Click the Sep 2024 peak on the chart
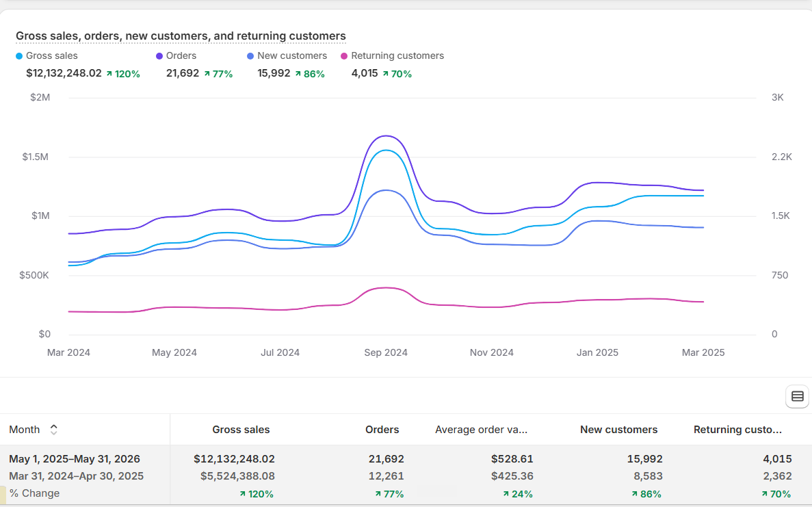This screenshot has height=507, width=812. click(386, 136)
